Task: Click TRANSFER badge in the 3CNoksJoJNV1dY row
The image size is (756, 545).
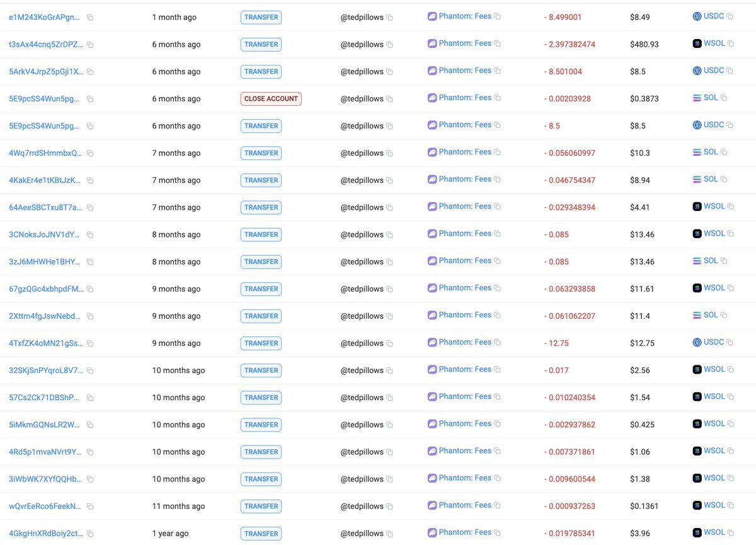Action: [x=261, y=235]
